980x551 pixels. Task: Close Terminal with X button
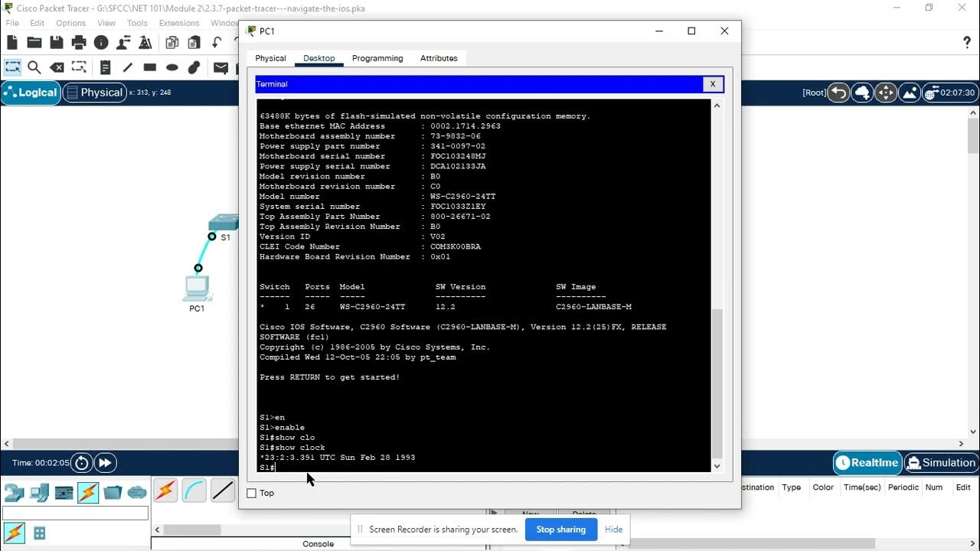(x=712, y=84)
